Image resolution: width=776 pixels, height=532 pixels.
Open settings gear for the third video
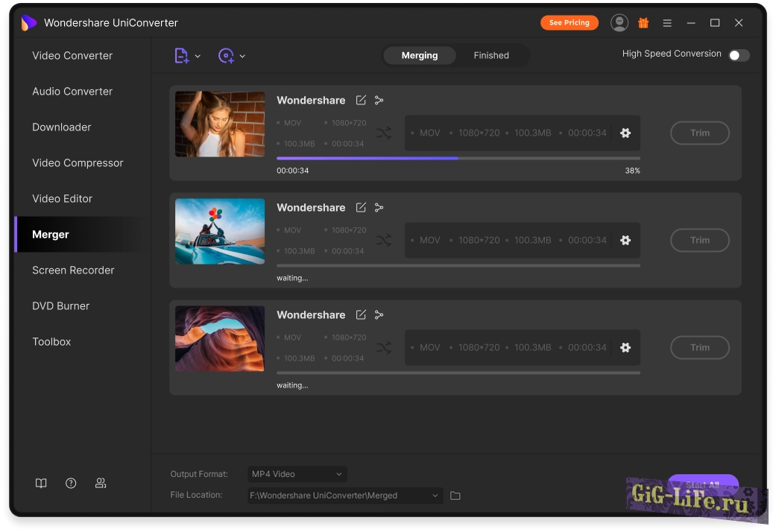(625, 348)
